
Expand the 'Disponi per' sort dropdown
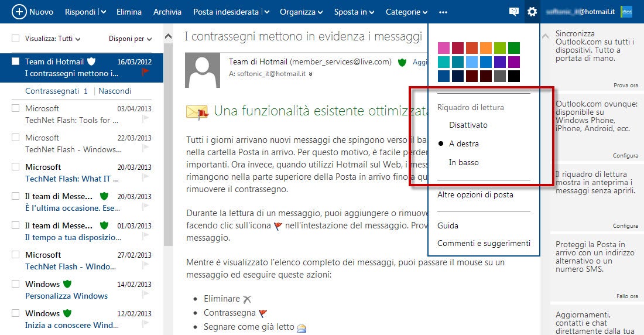[130, 39]
